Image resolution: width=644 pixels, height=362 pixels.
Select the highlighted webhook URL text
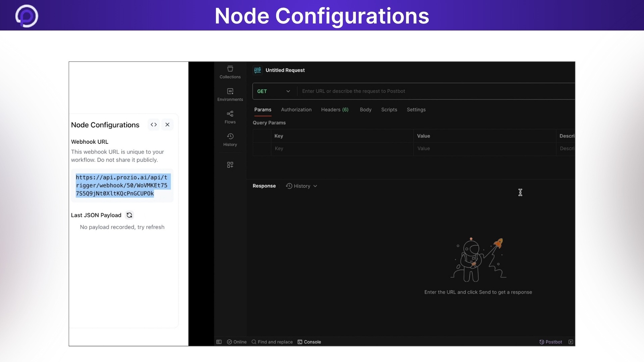[122, 185]
